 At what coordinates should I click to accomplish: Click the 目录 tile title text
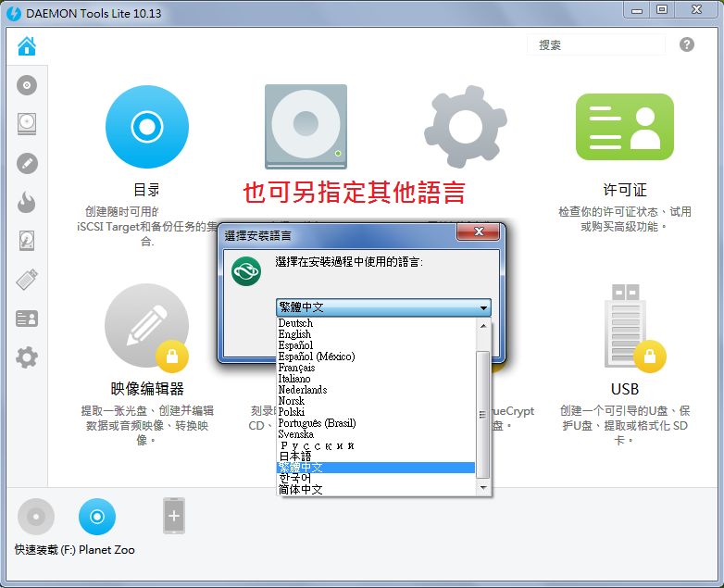tap(146, 190)
